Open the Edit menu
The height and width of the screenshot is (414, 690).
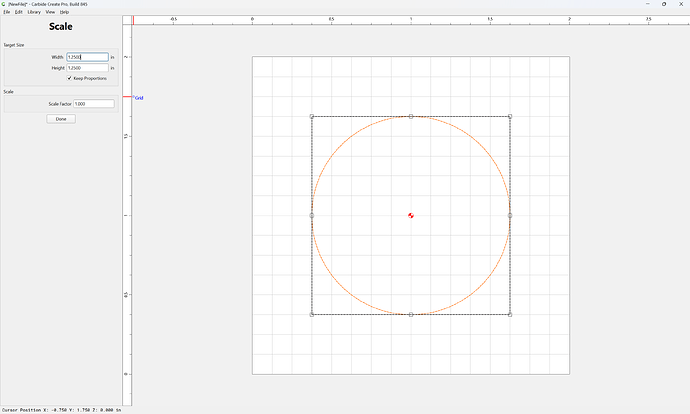18,12
